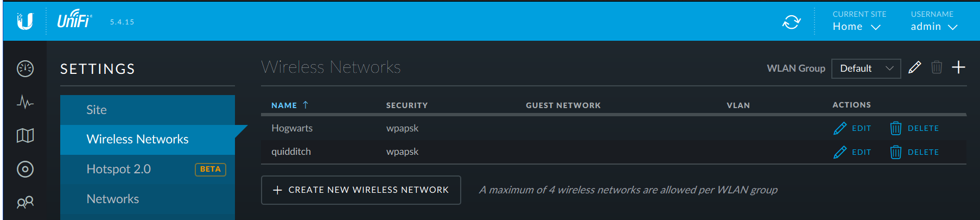Open Hotspot 2.0 settings section

click(119, 169)
